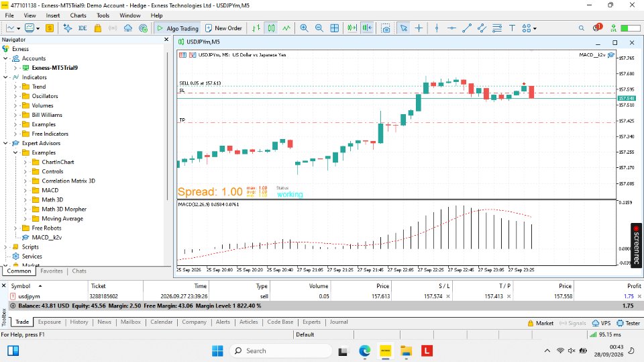Open Windows Start menu
Screen dimensions: 644x362
pyautogui.click(x=217, y=351)
